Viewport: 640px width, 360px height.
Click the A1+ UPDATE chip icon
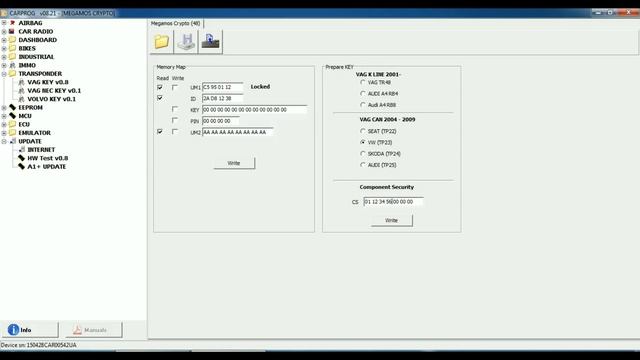[22, 167]
